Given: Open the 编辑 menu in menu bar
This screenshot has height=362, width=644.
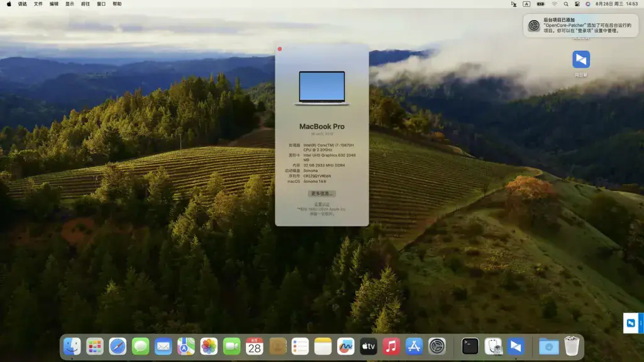Looking at the screenshot, I should click(x=54, y=4).
